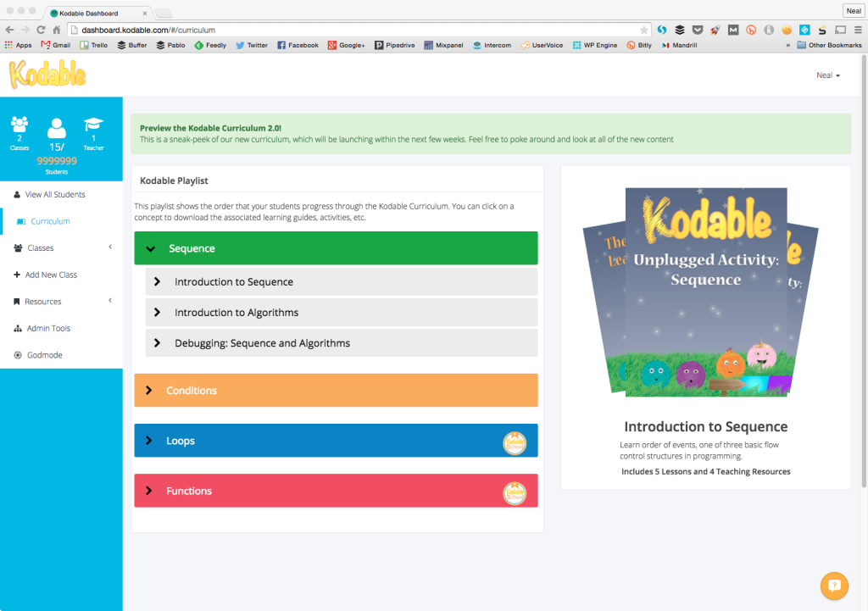Screen dimensions: 868x611
Task: Open the Apps bookmark
Action: point(19,46)
